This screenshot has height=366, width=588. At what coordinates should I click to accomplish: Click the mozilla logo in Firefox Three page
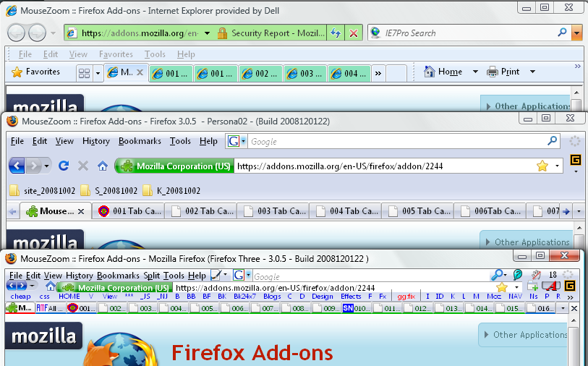pyautogui.click(x=44, y=335)
